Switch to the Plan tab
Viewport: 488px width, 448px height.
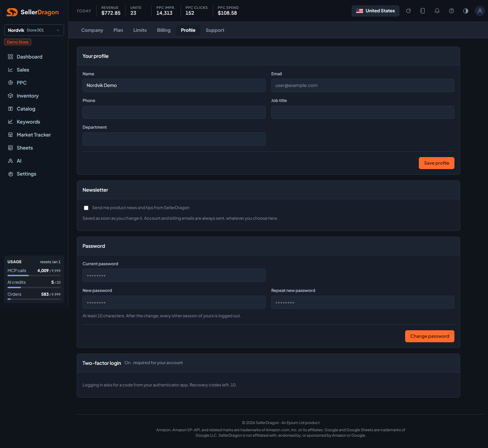118,30
